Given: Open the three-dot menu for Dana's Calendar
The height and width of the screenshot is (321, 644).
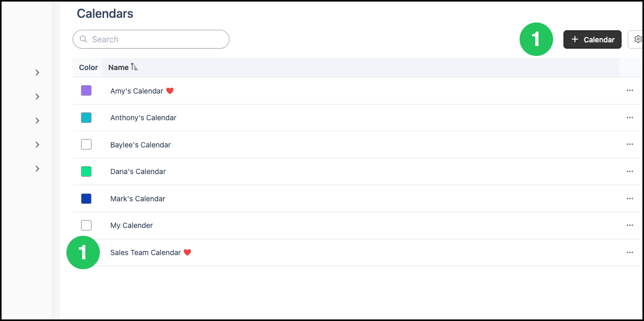Looking at the screenshot, I should click(629, 171).
